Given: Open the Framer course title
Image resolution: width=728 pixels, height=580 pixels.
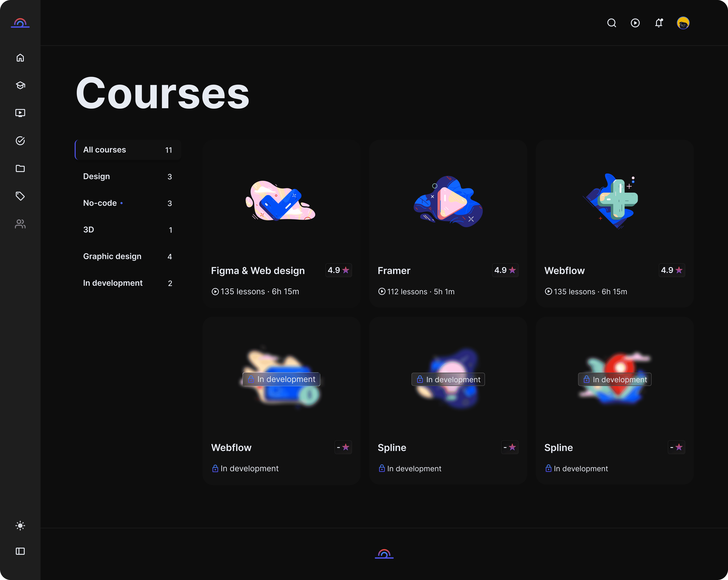Looking at the screenshot, I should (394, 271).
